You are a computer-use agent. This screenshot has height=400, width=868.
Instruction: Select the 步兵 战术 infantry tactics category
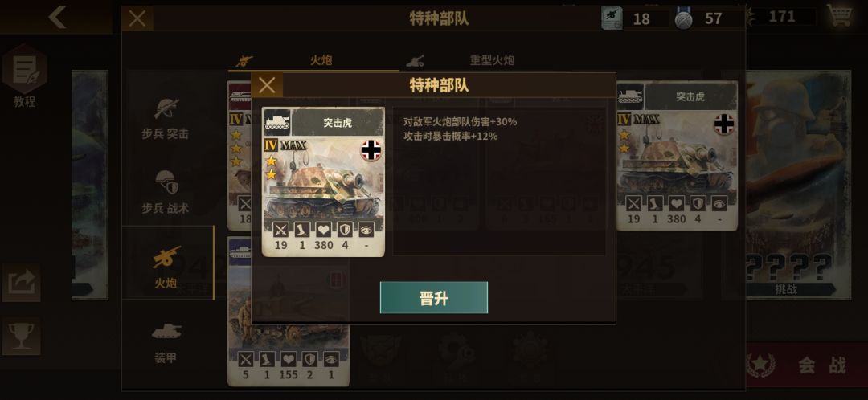pos(166,192)
